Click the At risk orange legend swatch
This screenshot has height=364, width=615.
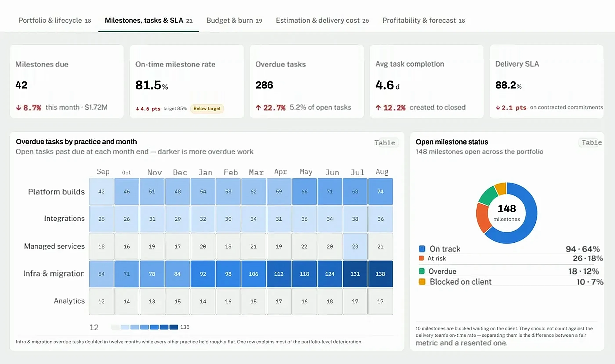(x=421, y=258)
